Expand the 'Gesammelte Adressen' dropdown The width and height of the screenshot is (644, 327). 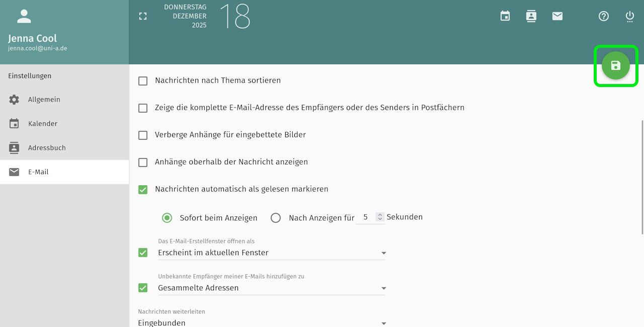(x=272, y=288)
